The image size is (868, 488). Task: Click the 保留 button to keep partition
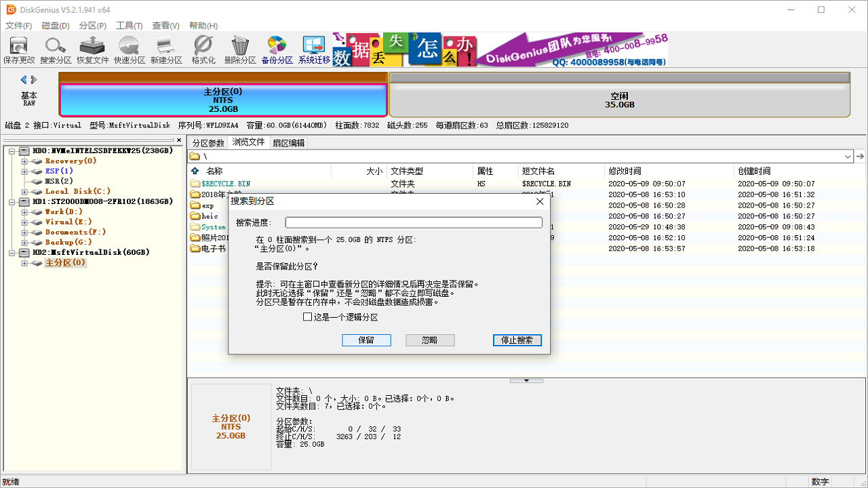pyautogui.click(x=366, y=340)
